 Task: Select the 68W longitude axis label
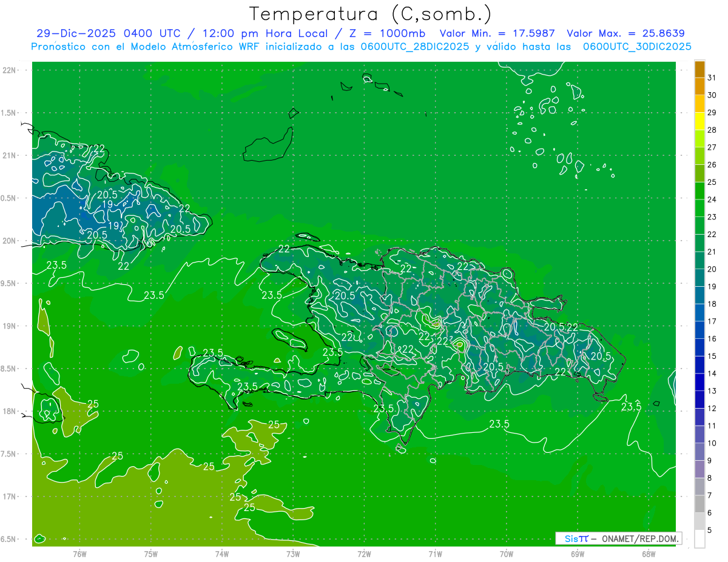pos(649,553)
